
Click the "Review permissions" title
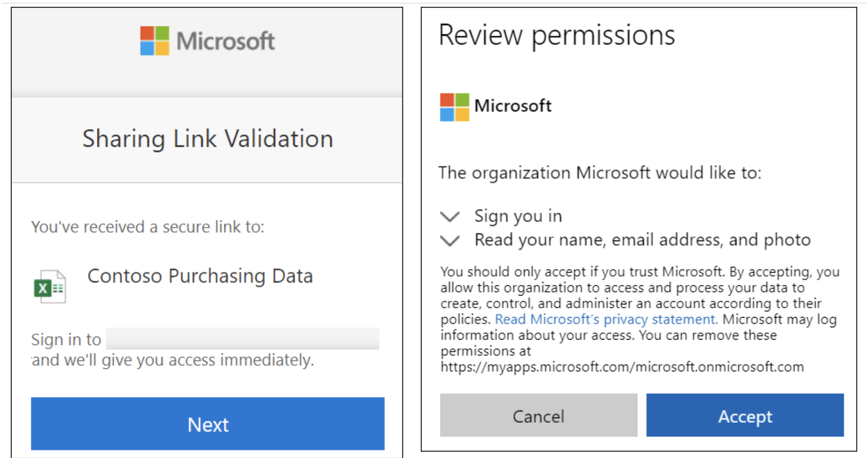(x=556, y=35)
